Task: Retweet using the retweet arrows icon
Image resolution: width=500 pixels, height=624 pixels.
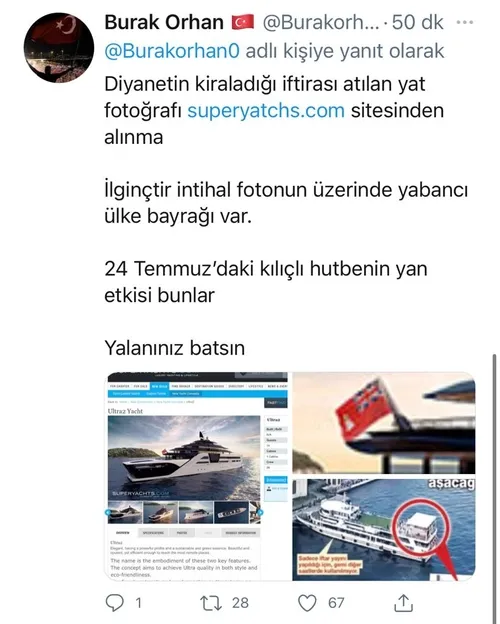Action: 211,603
